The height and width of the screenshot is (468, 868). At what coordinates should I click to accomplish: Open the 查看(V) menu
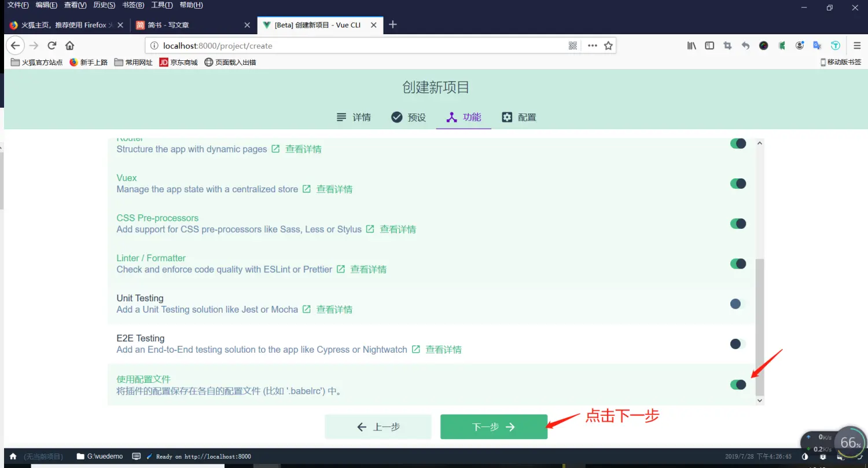point(75,5)
